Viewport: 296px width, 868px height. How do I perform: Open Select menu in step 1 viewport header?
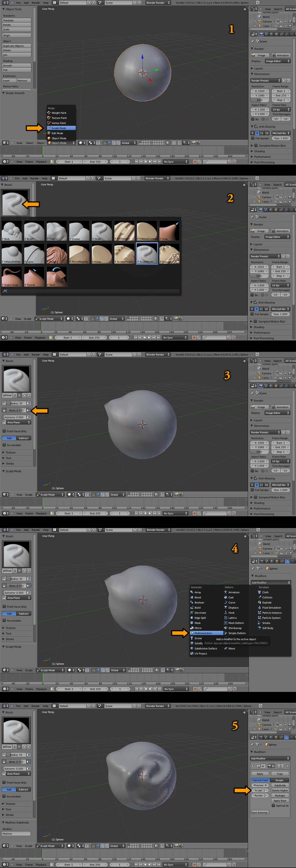(x=30, y=143)
